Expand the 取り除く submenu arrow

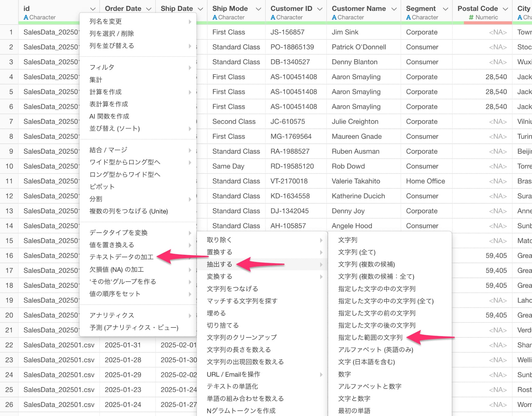point(321,240)
